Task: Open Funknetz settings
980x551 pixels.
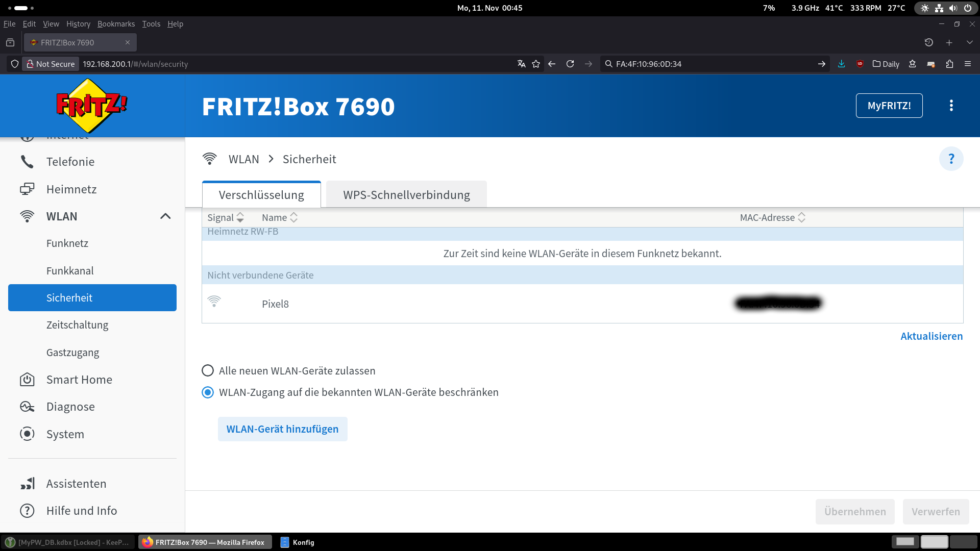Action: (x=67, y=243)
